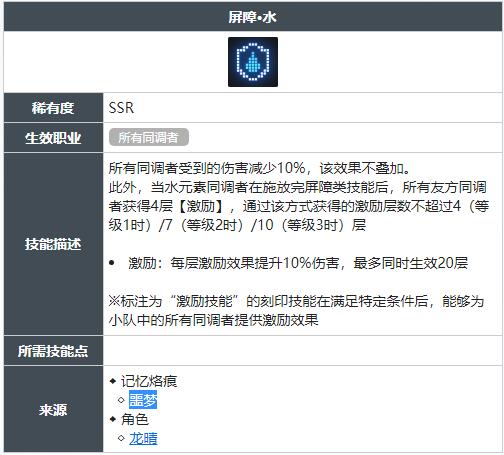504x455 pixels.
Task: Click the 记忆烙痕 list heading
Action: [x=149, y=381]
